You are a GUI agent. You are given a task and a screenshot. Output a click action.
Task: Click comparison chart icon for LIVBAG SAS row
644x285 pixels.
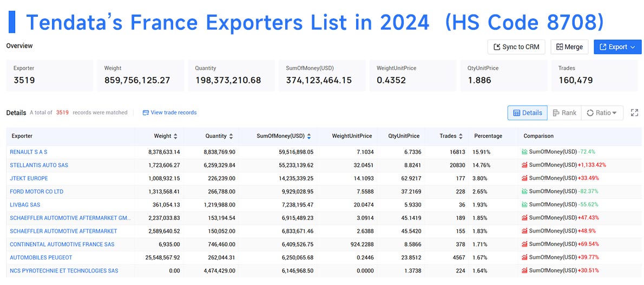(524, 204)
